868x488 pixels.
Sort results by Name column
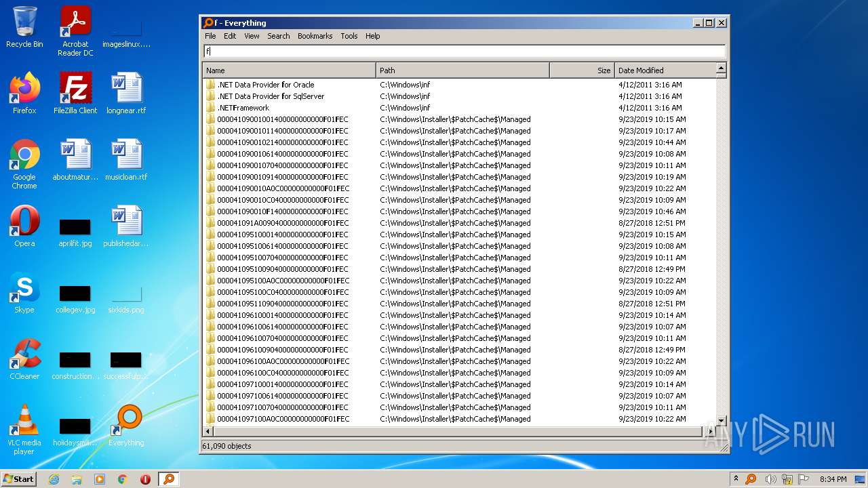pos(290,70)
